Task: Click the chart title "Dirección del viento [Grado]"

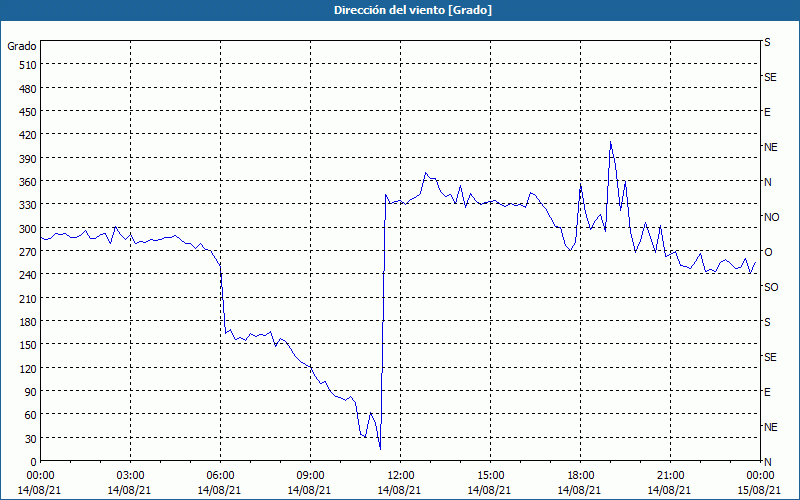Action: pyautogui.click(x=413, y=10)
